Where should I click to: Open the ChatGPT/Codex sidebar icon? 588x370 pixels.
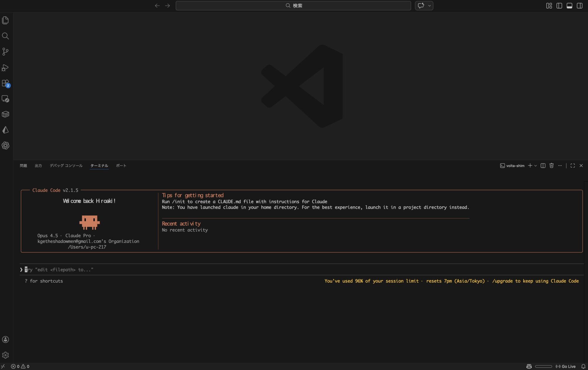click(5, 146)
